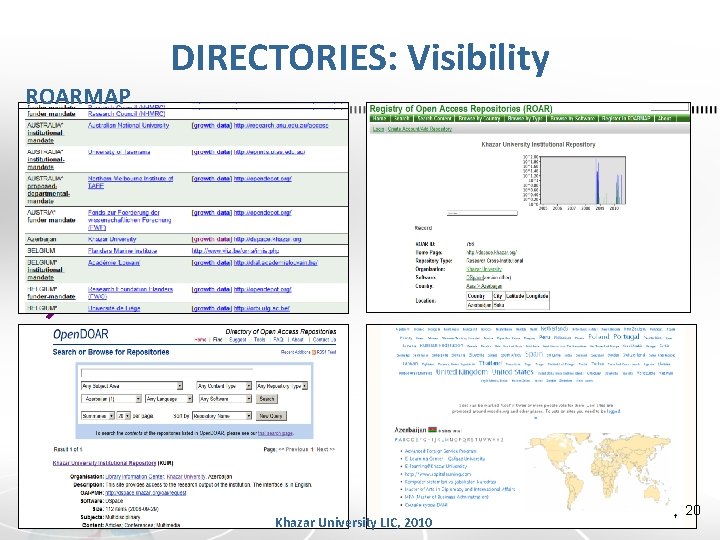Click MBA Master of Business Administration link
The image size is (720, 540).
(446, 497)
